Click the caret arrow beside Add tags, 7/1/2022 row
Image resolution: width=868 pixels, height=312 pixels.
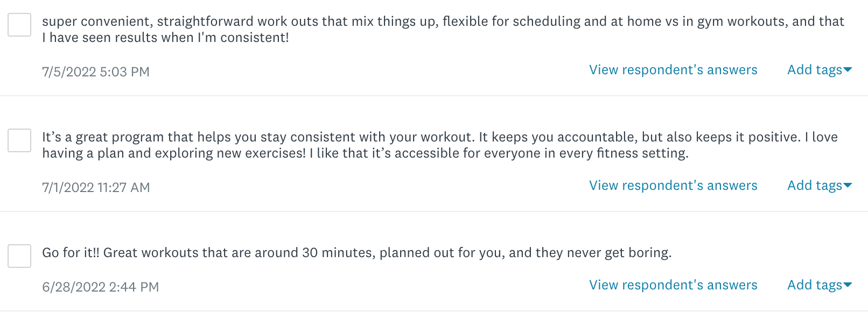pyautogui.click(x=848, y=186)
